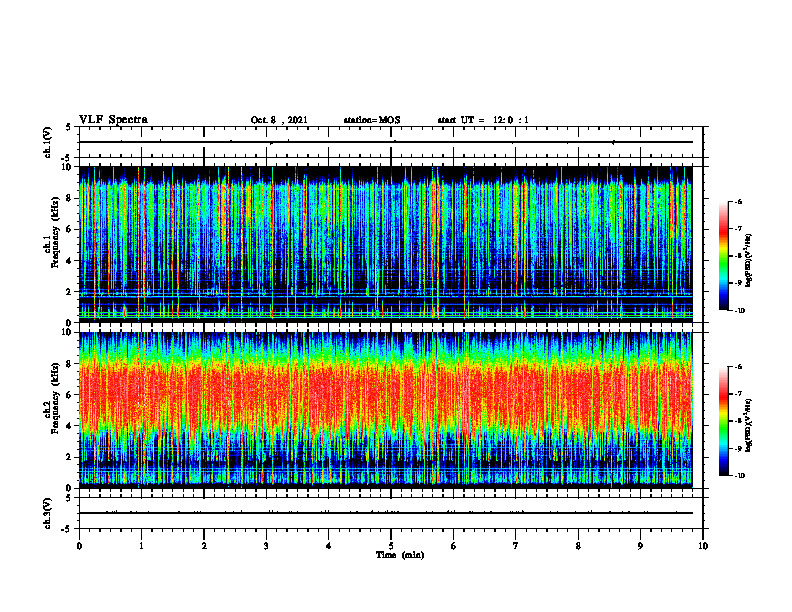Image resolution: width=792 pixels, height=612 pixels.
Task: Click the ch.1 color scale log(PSD) unit label
Action: point(749,261)
